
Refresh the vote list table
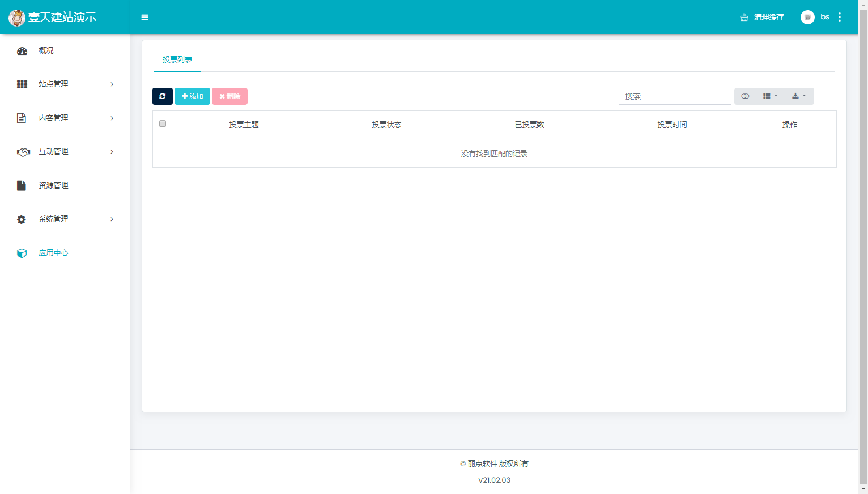point(163,96)
